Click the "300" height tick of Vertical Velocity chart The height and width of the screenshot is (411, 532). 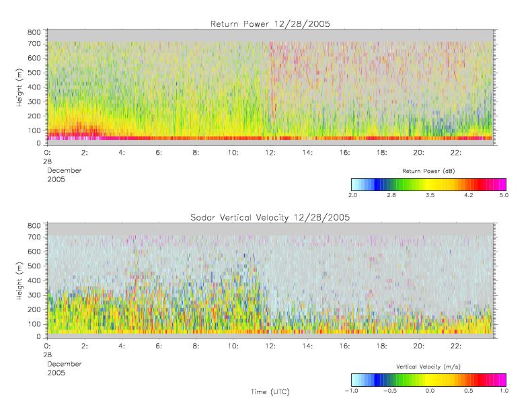click(x=34, y=295)
